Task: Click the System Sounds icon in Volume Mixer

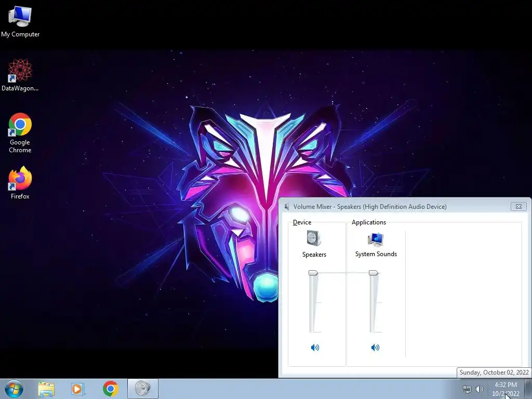Action: click(376, 240)
